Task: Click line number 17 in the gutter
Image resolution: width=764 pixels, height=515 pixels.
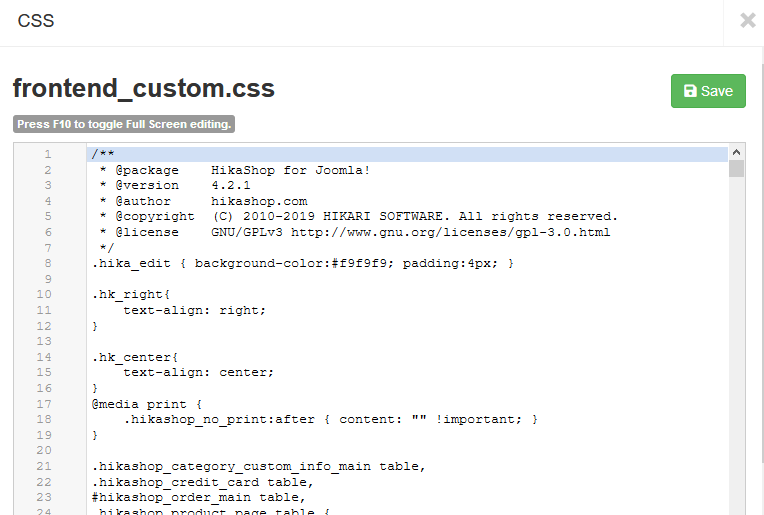Action: coord(44,404)
